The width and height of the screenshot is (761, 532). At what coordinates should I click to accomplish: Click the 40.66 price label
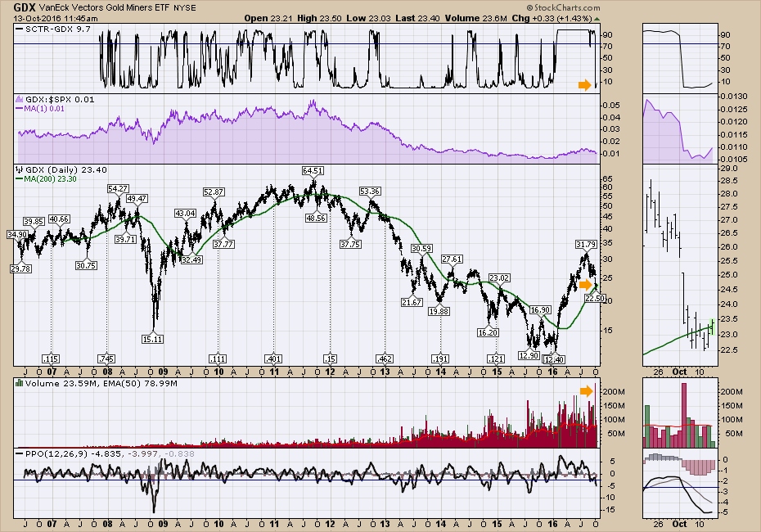click(59, 219)
